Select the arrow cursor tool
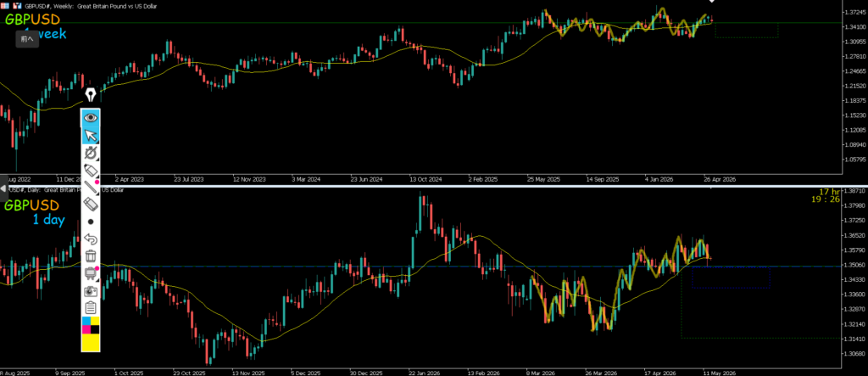 (x=91, y=135)
